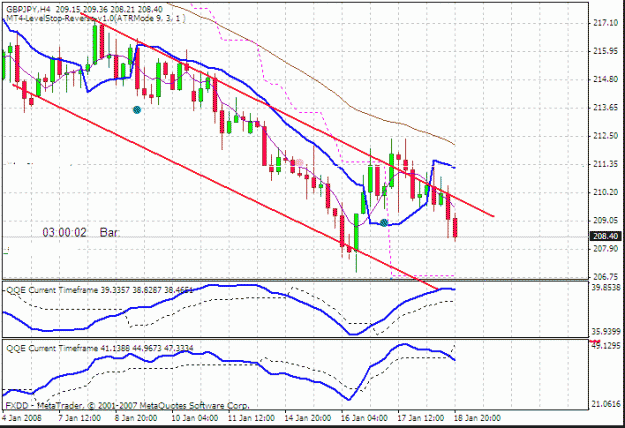Click the 212.50 price axis label
This screenshot has height=428, width=625.
[x=605, y=136]
